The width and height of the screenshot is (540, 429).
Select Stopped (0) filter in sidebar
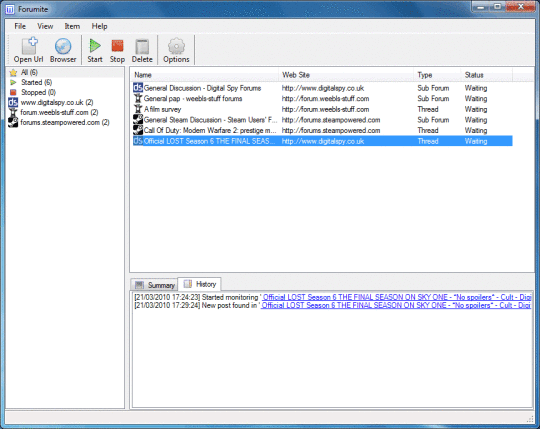[x=38, y=92]
